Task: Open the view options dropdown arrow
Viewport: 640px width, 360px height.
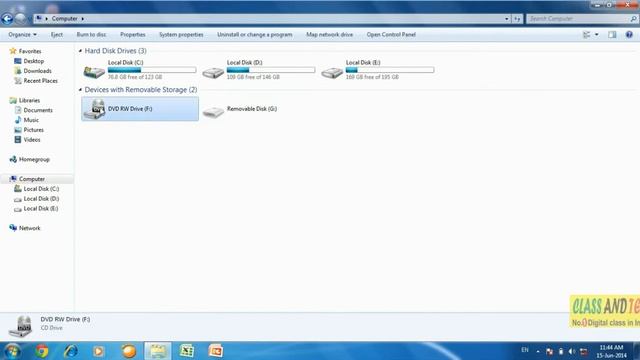Action: pos(597,35)
